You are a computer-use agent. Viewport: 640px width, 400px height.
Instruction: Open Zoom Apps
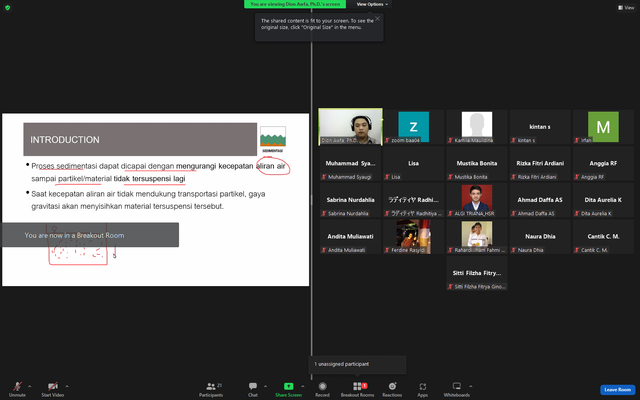pyautogui.click(x=422, y=389)
